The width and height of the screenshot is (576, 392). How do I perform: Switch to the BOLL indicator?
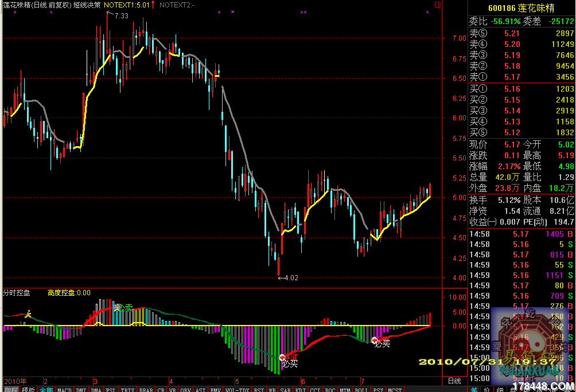(361, 389)
